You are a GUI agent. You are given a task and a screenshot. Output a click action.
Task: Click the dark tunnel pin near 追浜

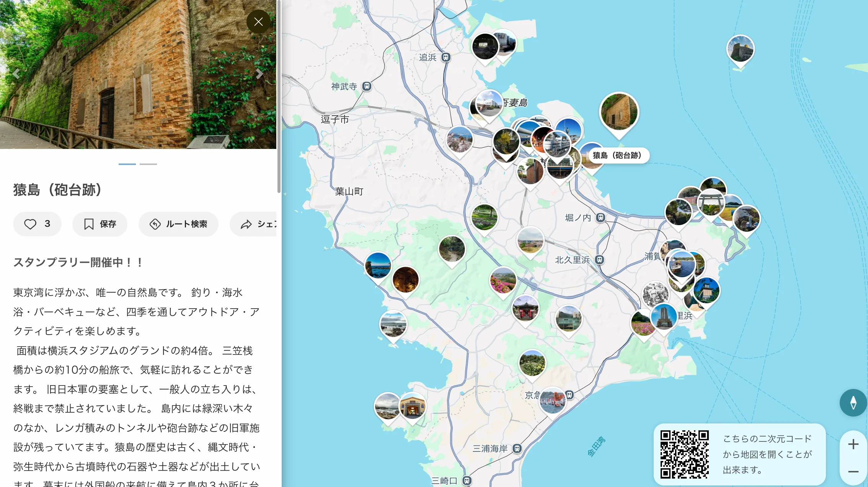pos(485,47)
